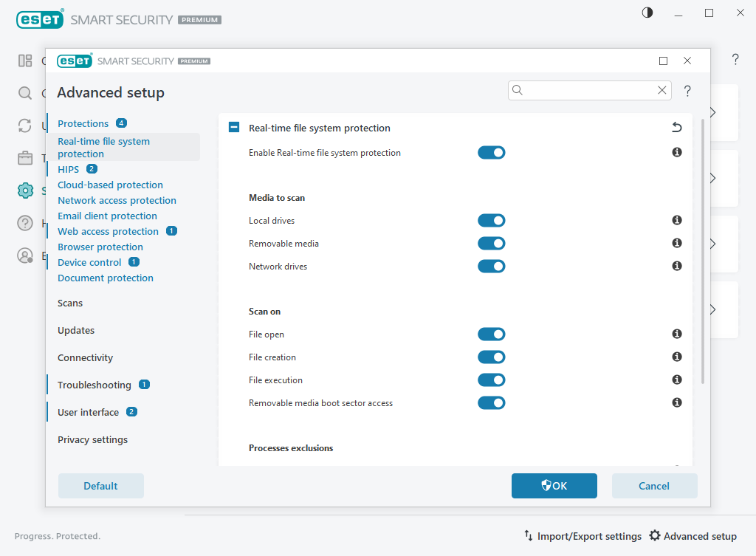Click info icon for Network drives
Screen dimensions: 756x556
pyautogui.click(x=676, y=266)
